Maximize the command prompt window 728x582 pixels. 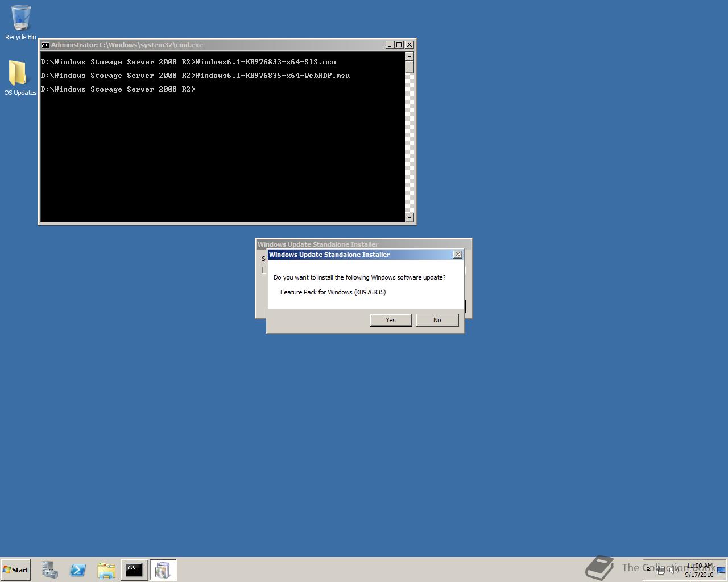click(399, 45)
